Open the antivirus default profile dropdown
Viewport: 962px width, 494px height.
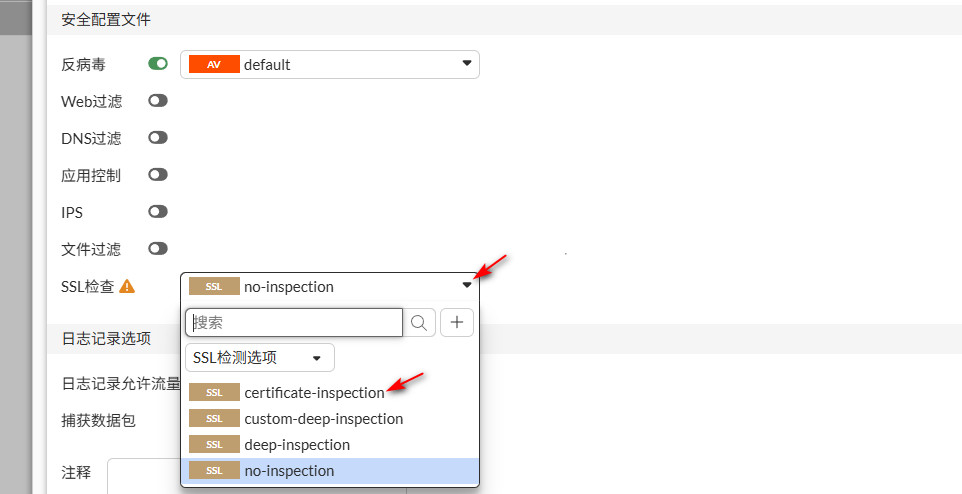329,64
